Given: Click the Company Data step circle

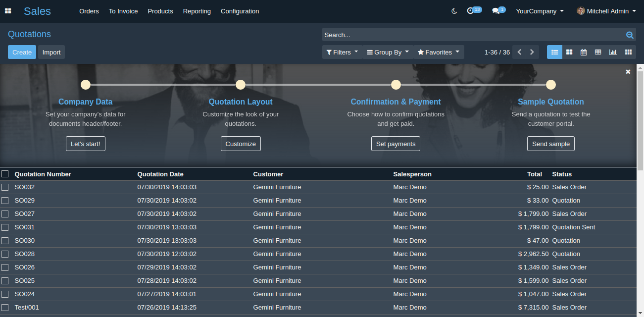Looking at the screenshot, I should pyautogui.click(x=86, y=85).
